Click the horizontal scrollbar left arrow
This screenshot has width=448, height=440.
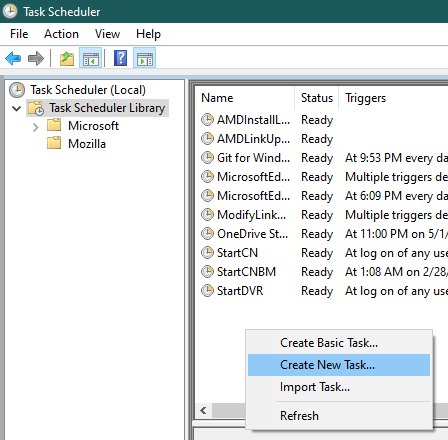pyautogui.click(x=203, y=410)
